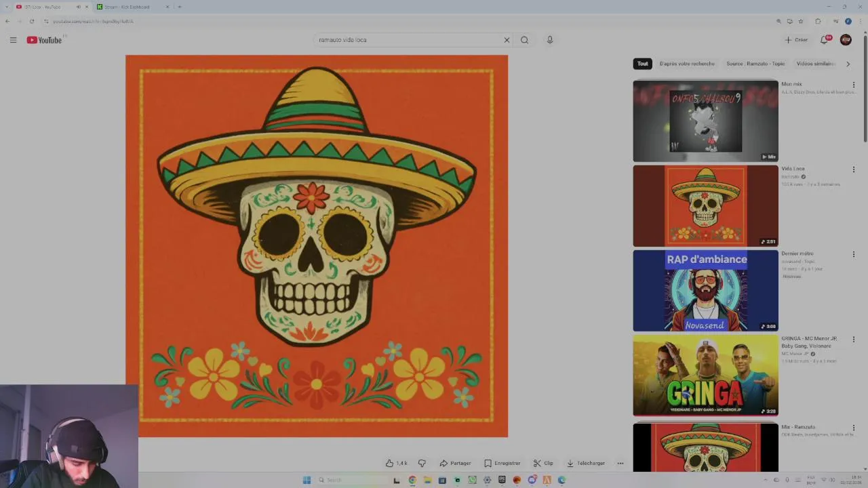This screenshot has width=868, height=488.
Task: Open File Explorer from the taskbar
Action: point(427,480)
